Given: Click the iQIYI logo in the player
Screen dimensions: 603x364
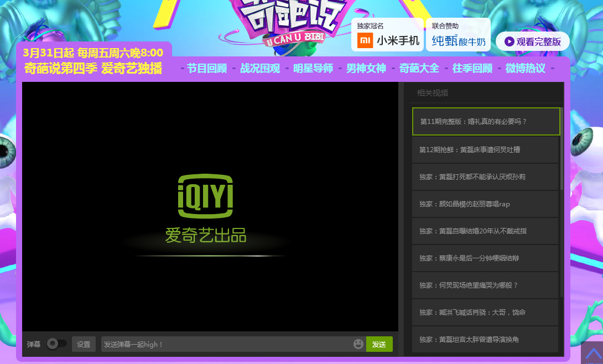Looking at the screenshot, I should click(x=205, y=196).
